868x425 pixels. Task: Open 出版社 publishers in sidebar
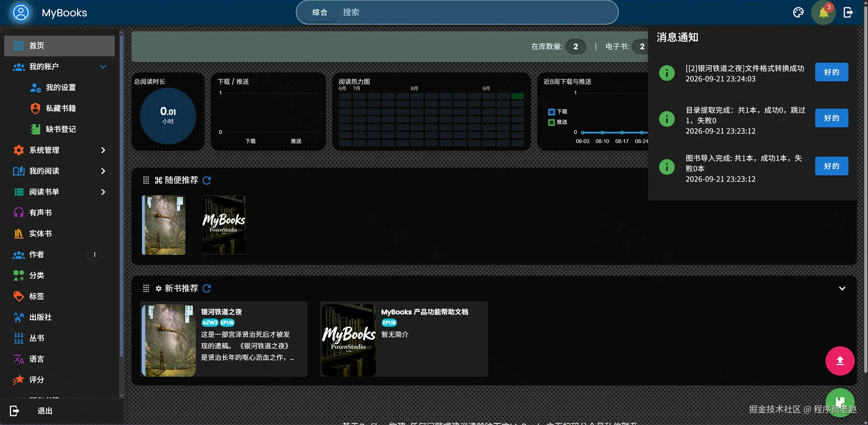coord(59,317)
